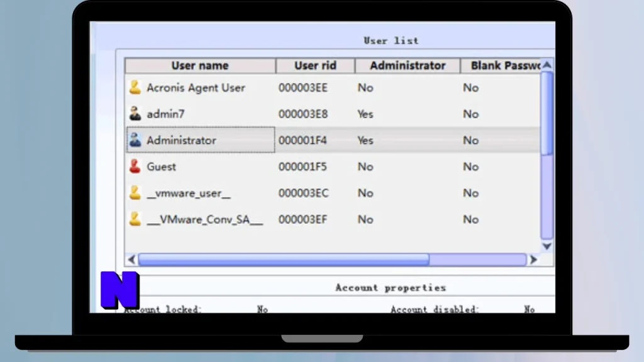Click Administrator row's Blank Password value

pos(470,140)
